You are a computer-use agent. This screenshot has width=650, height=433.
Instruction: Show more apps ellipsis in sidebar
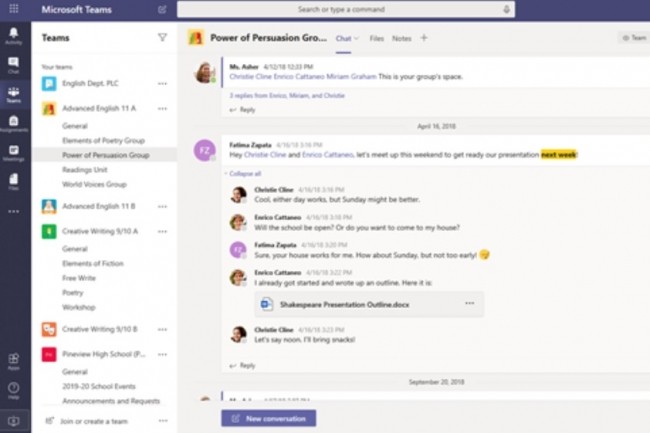click(x=14, y=211)
